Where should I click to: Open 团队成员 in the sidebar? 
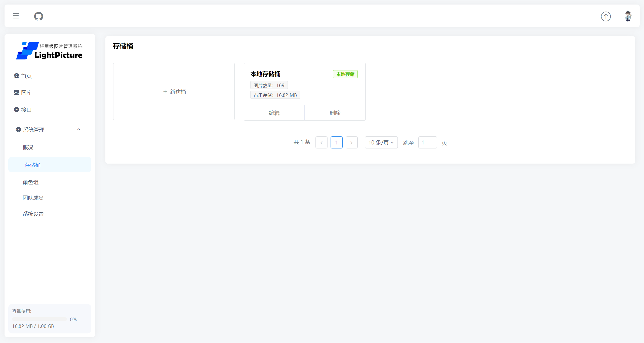33,198
